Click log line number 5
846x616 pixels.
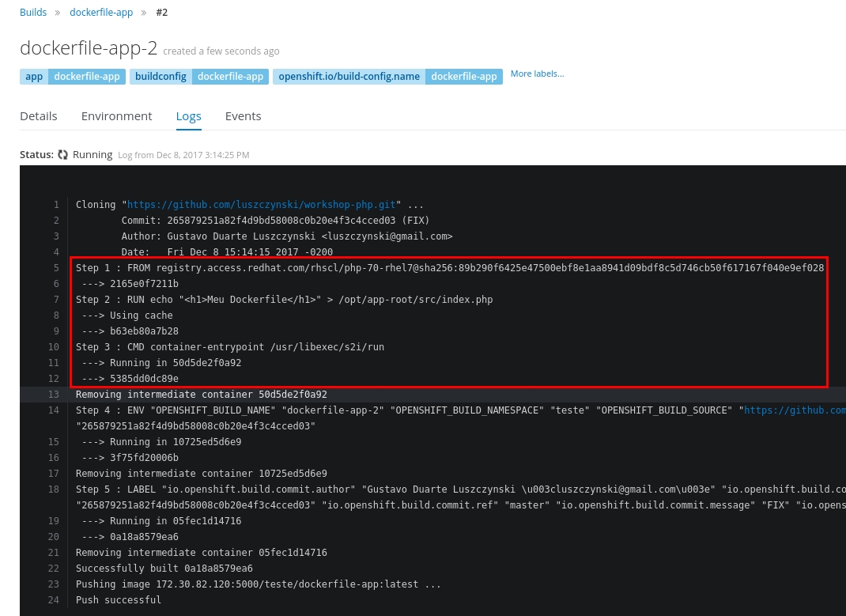click(x=56, y=268)
